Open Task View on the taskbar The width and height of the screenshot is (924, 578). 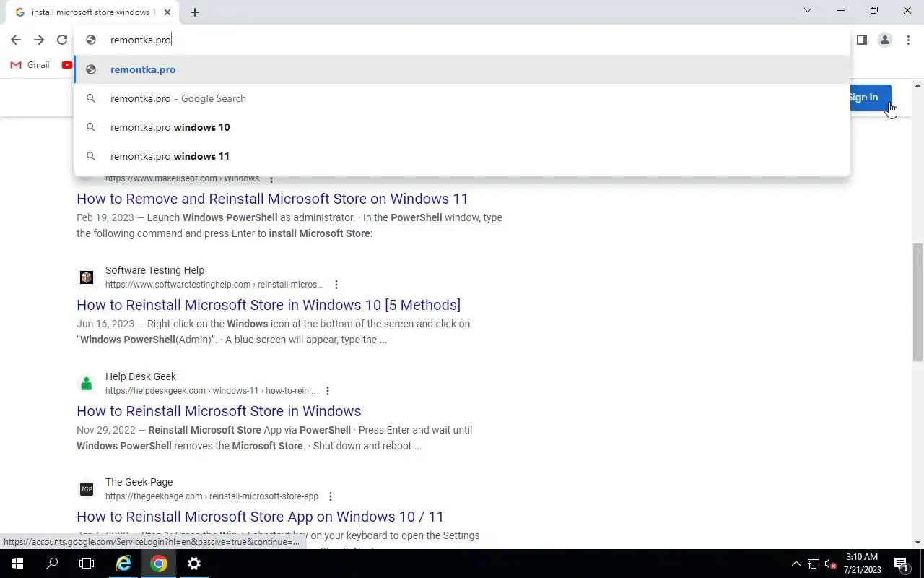coord(87,564)
